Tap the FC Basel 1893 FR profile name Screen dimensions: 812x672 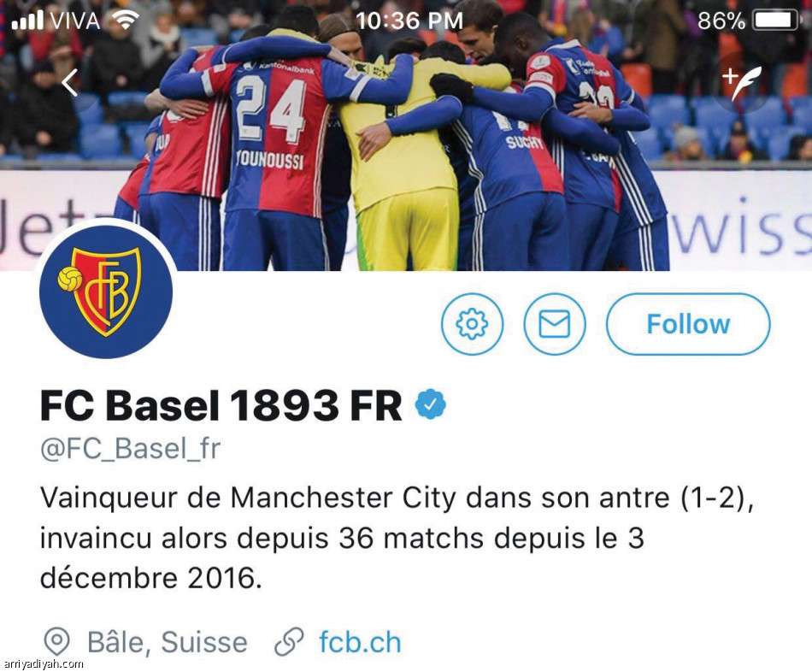coord(221,404)
